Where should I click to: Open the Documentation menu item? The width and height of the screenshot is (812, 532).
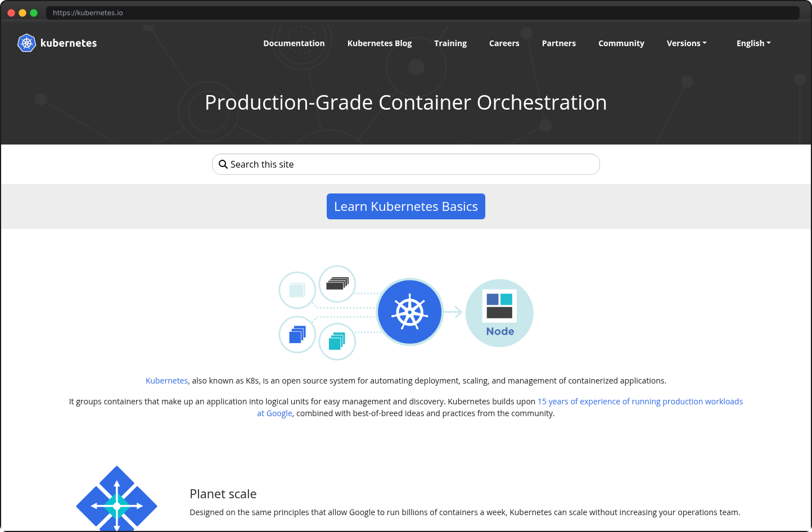pyautogui.click(x=294, y=43)
